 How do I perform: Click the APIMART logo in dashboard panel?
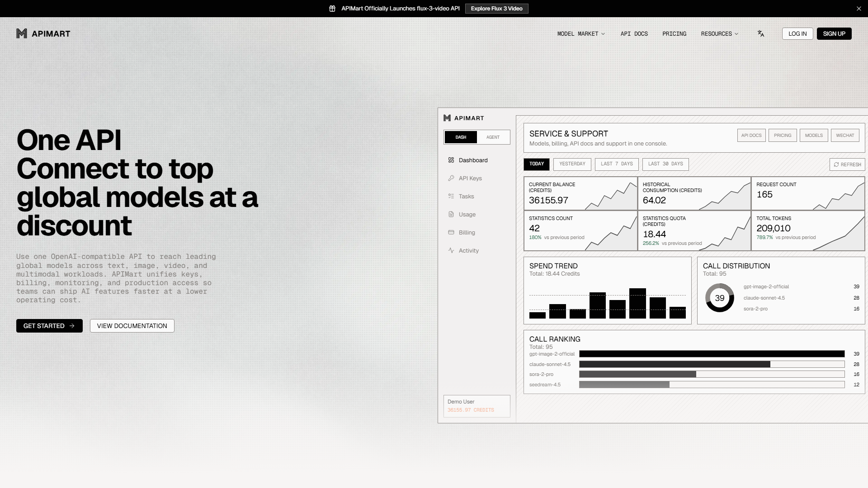[x=464, y=118]
